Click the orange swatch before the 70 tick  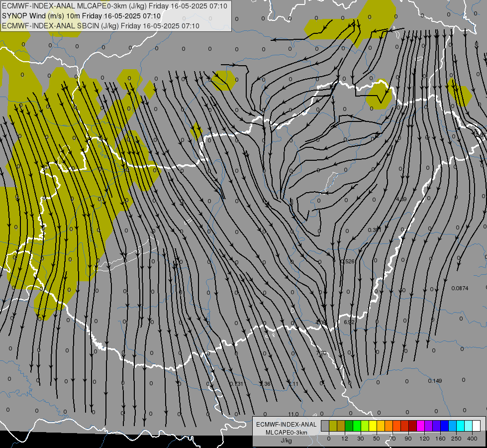click(389, 426)
